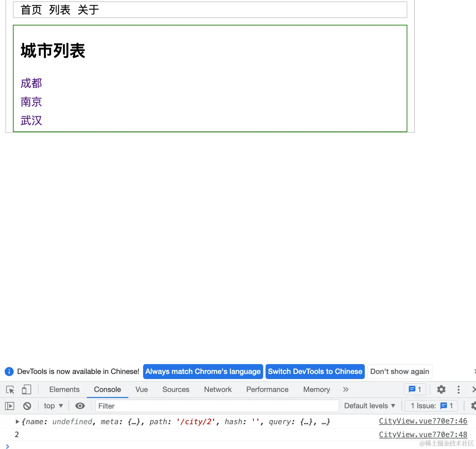The width and height of the screenshot is (476, 449).
Task: Open the Default levels dropdown
Action: click(x=370, y=406)
